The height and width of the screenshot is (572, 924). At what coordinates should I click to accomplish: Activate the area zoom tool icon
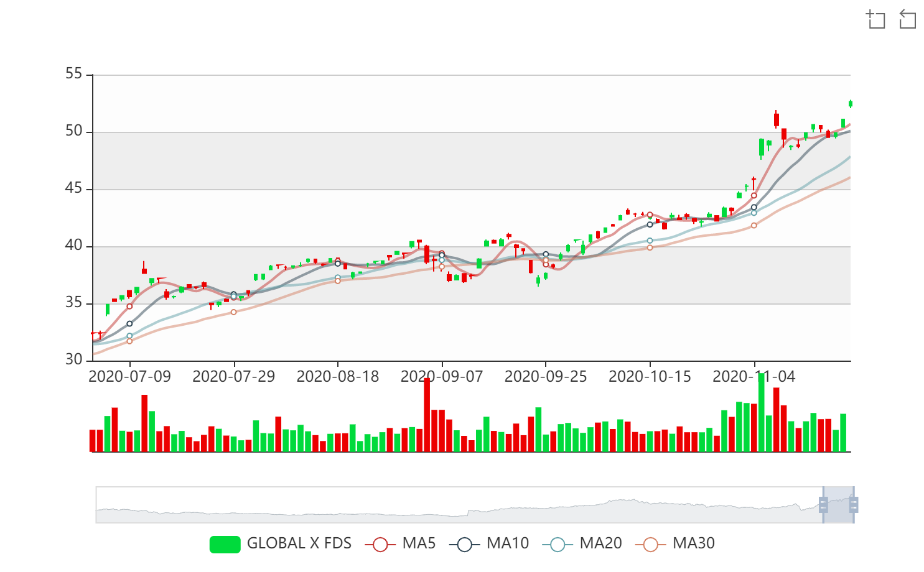tap(876, 19)
